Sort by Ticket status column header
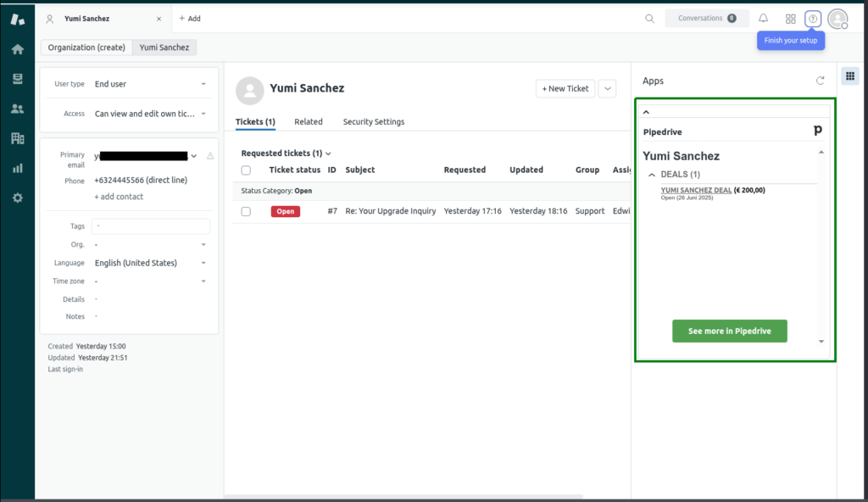 [x=294, y=170]
